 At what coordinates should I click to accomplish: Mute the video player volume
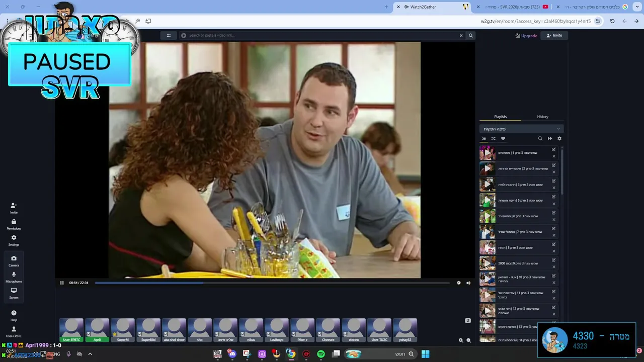468,283
